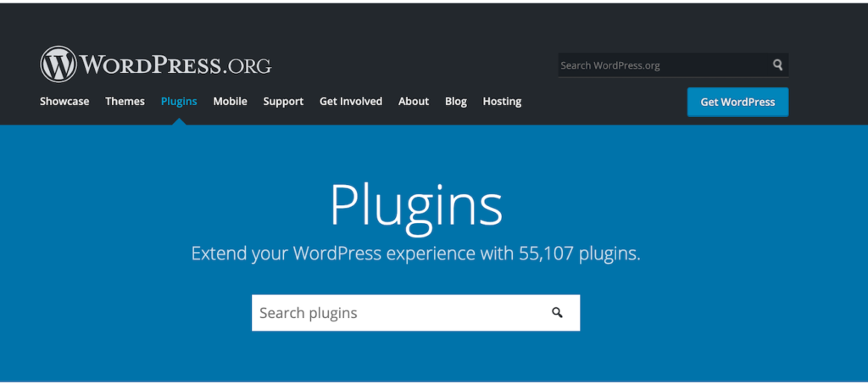
Task: Click the tagline mentioning 55,107 plugins
Action: (415, 254)
